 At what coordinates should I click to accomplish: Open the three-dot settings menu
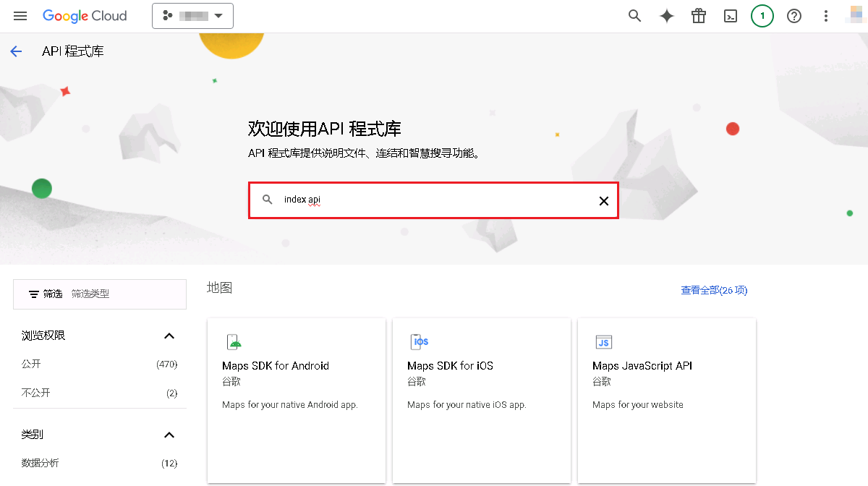pyautogui.click(x=826, y=16)
